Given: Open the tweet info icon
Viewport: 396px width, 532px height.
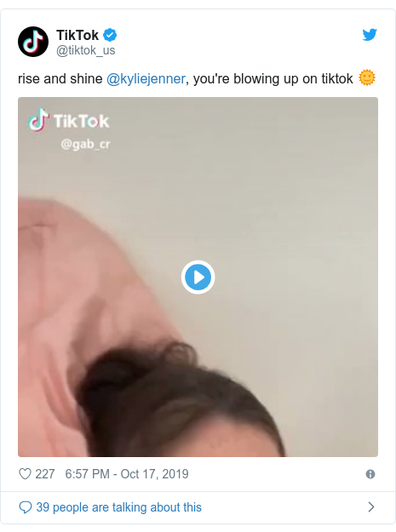Looking at the screenshot, I should coord(370,474).
